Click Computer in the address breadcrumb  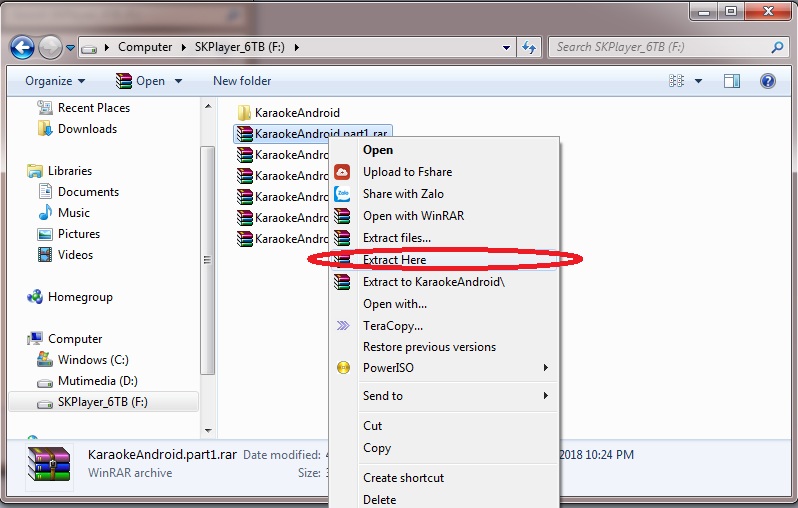point(145,47)
